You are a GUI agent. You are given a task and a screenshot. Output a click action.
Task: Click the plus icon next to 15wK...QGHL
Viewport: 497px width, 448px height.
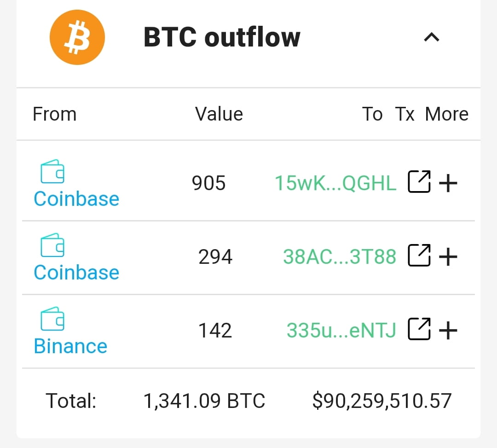[x=449, y=182]
